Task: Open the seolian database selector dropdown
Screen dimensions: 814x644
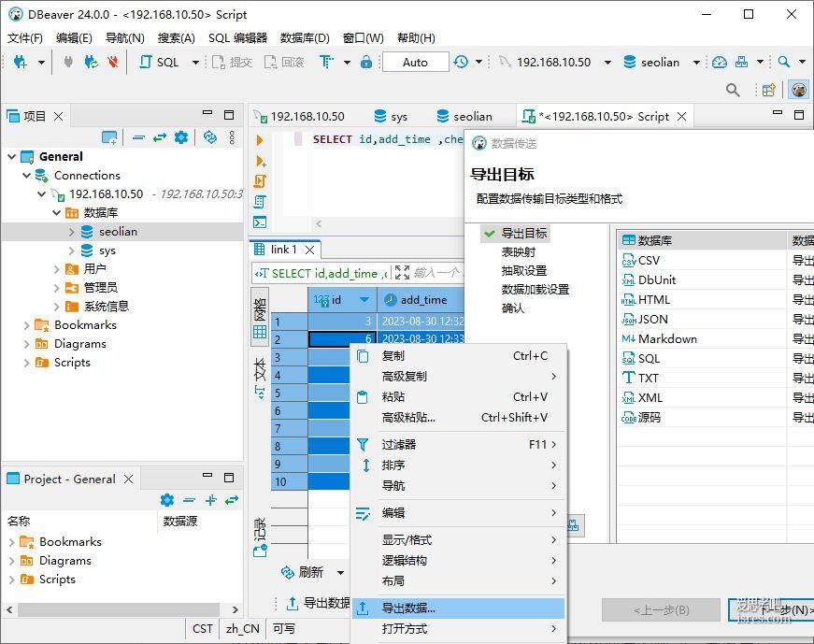Action: 696,63
